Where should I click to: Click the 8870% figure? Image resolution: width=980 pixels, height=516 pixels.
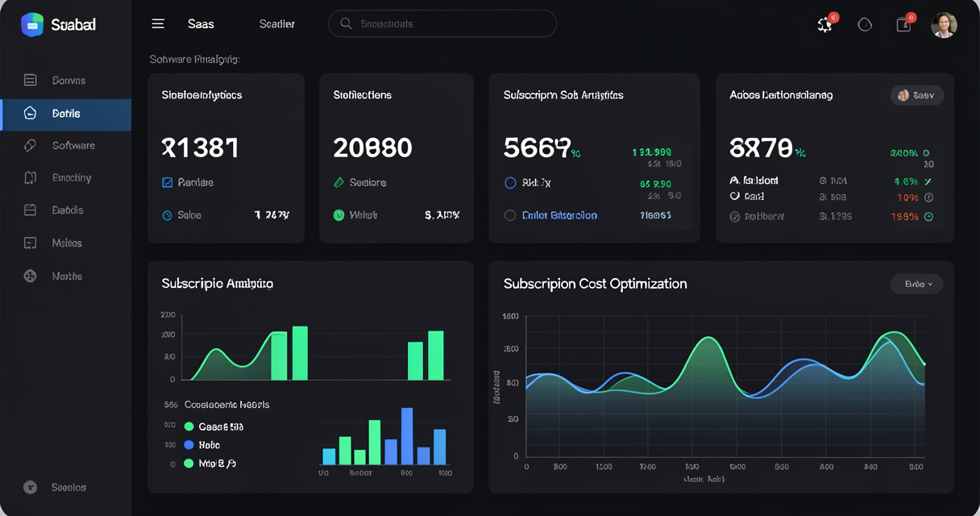pos(766,148)
